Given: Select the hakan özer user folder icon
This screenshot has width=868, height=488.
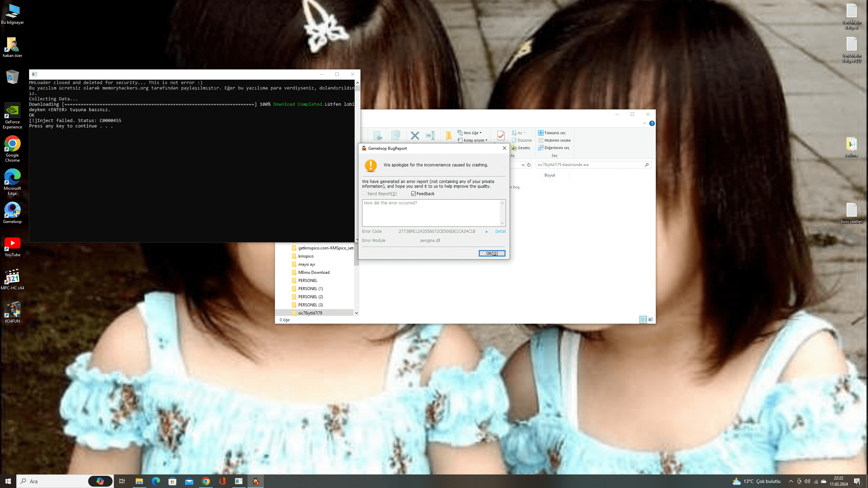Looking at the screenshot, I should [13, 47].
